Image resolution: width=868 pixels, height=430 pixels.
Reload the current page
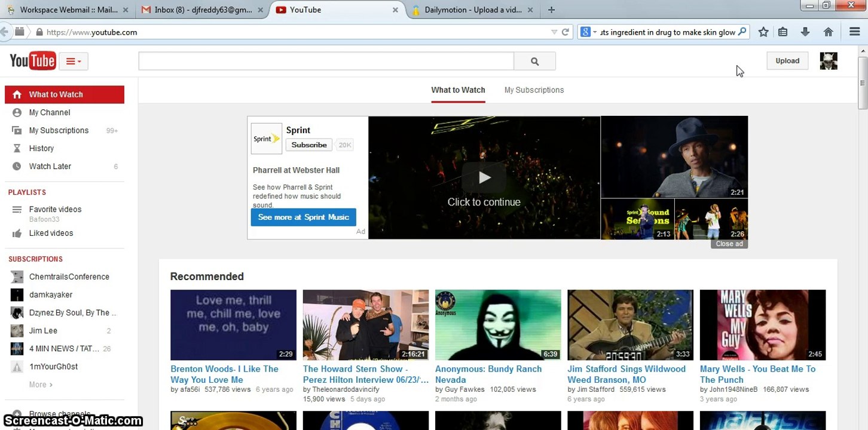(x=565, y=32)
